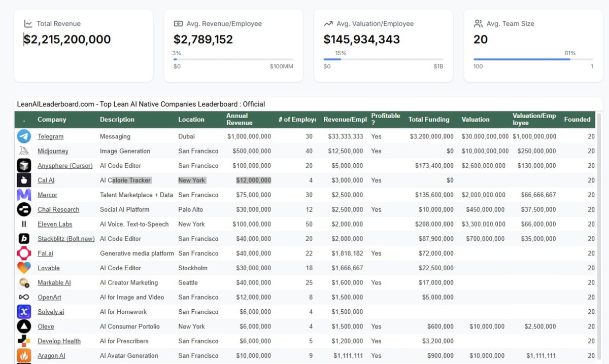
Task: Open the Solvely.ai link
Action: tap(51, 312)
